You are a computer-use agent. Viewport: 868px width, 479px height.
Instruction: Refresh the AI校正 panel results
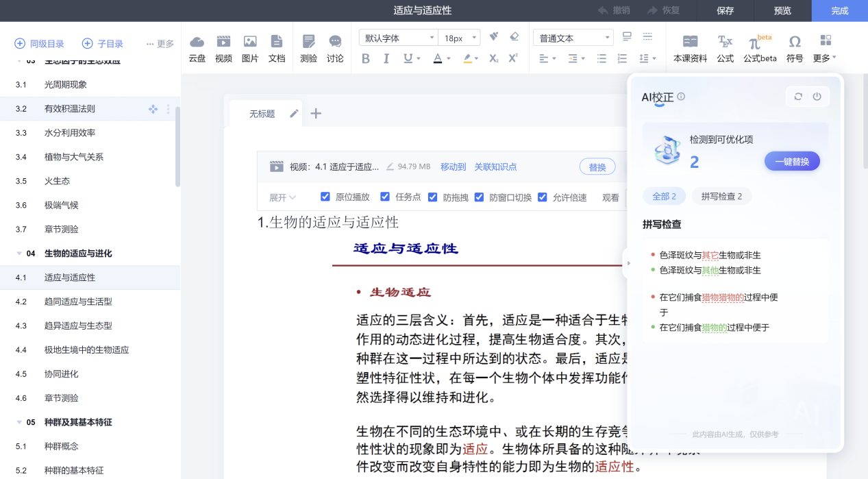798,97
